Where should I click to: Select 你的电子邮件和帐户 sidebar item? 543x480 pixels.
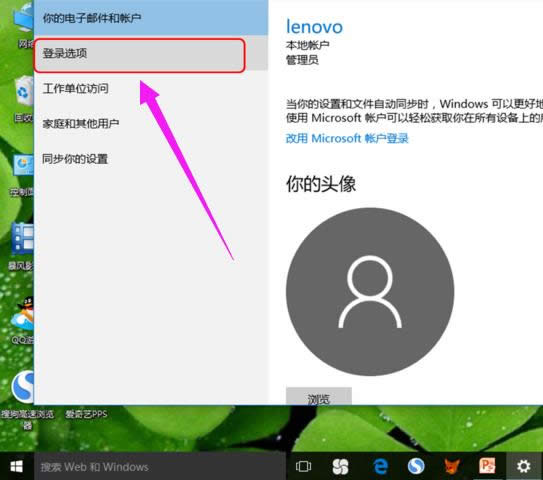tap(151, 18)
